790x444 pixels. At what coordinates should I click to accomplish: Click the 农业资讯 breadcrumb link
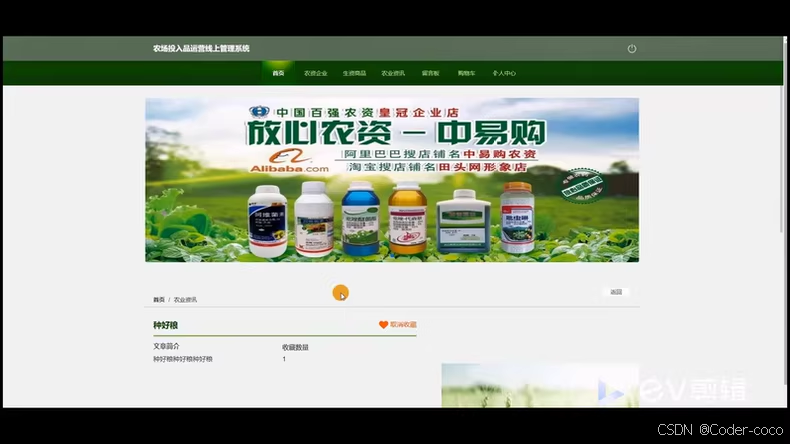point(185,299)
